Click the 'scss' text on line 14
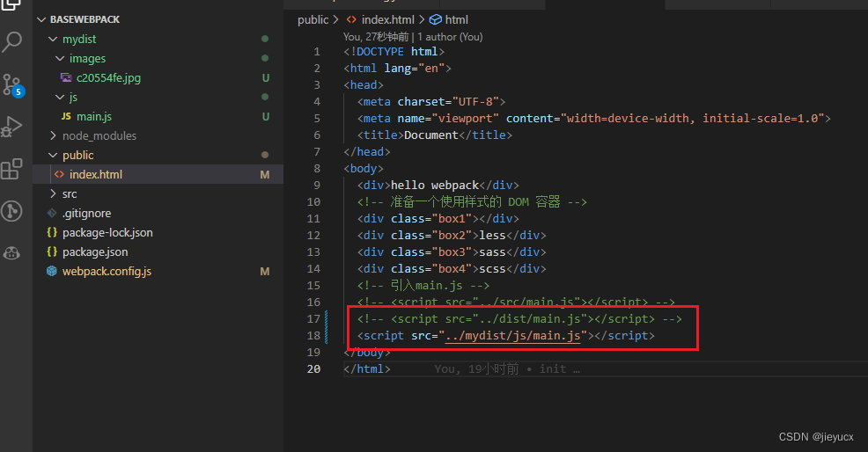The image size is (868, 452). pyautogui.click(x=492, y=269)
